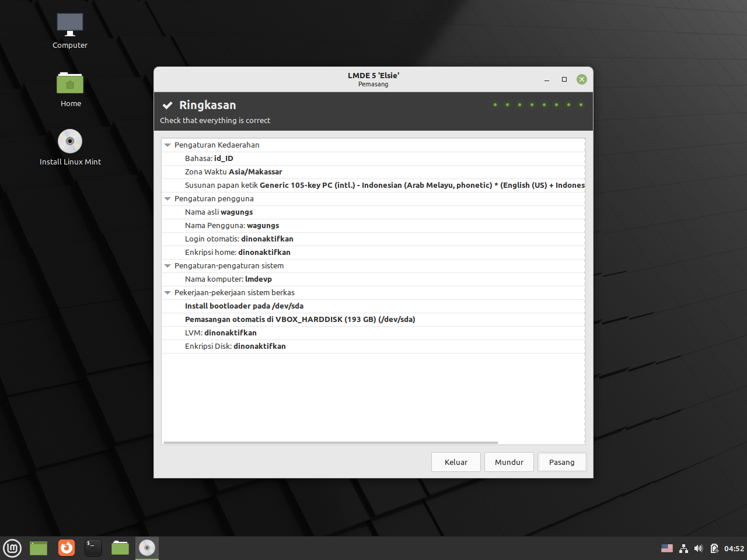The height and width of the screenshot is (560, 747).
Task: Collapse the Pengaturan pengguna section
Action: (x=167, y=199)
